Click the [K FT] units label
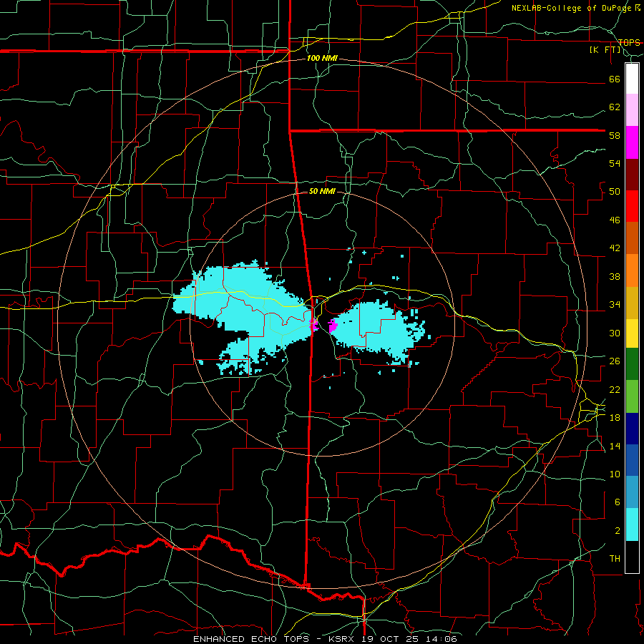This screenshot has width=644, height=644. click(x=605, y=49)
